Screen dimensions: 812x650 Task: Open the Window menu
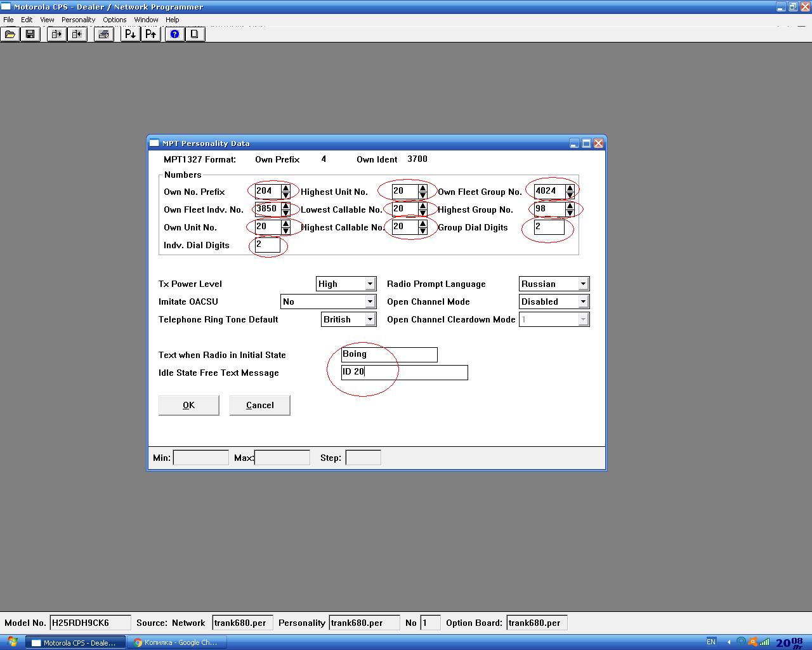pos(146,20)
